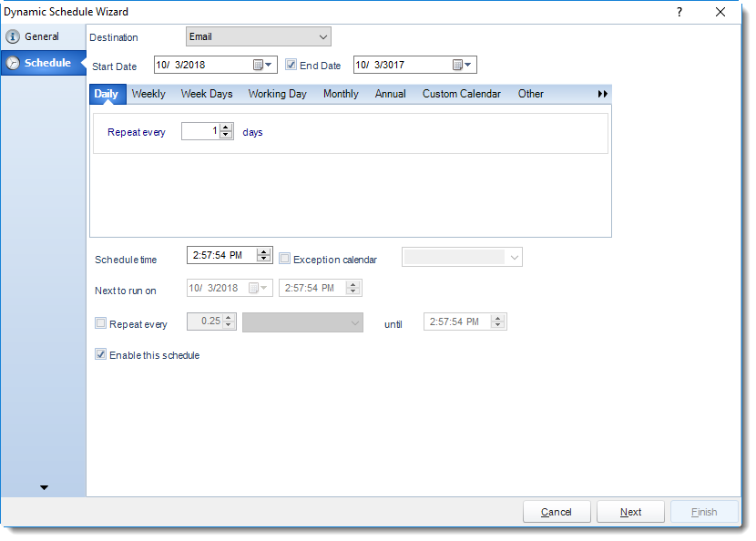Click the Next button
The height and width of the screenshot is (541, 756).
[x=630, y=512]
